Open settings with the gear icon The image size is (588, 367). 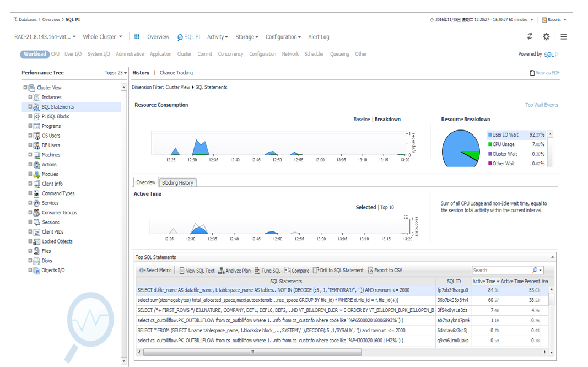click(546, 36)
